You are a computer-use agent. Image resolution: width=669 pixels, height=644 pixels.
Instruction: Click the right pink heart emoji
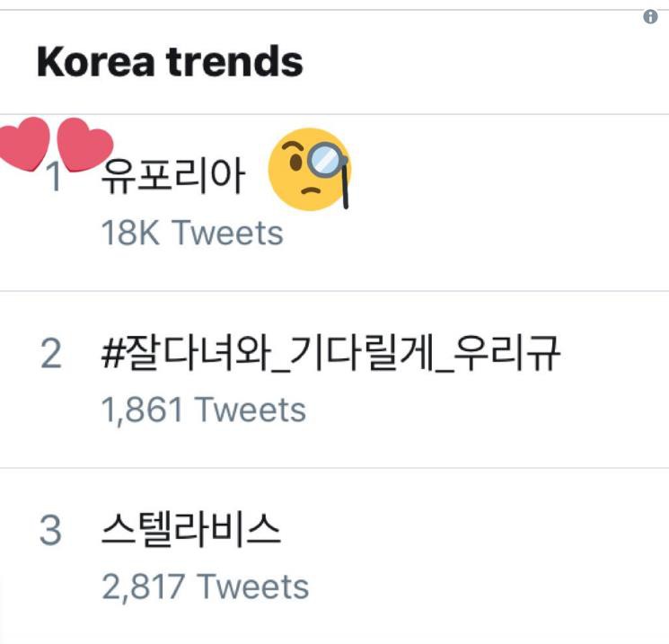click(x=84, y=145)
